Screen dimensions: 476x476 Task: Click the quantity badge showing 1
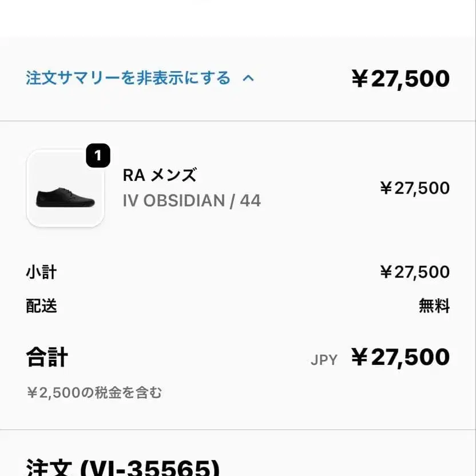tap(98, 156)
